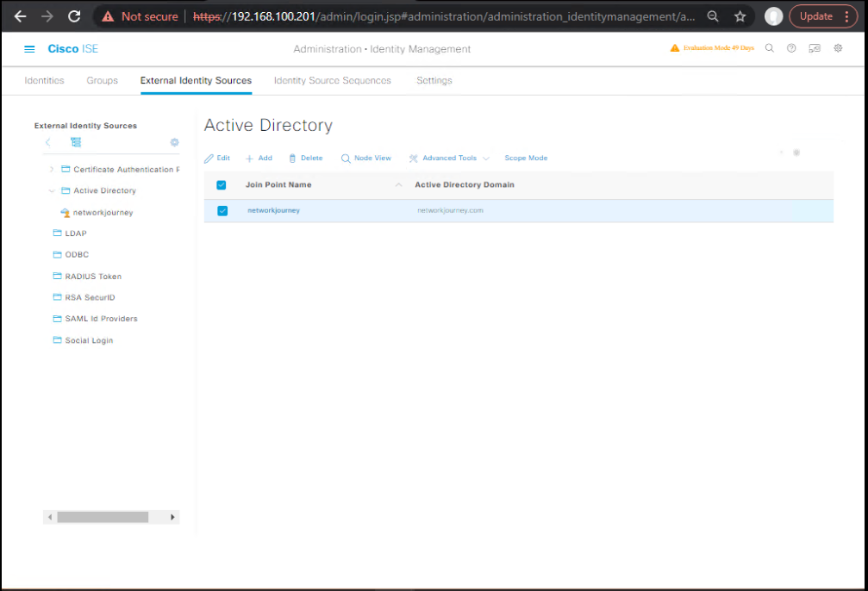The height and width of the screenshot is (591, 868).
Task: Open the table settings gear above the table
Action: tap(796, 152)
